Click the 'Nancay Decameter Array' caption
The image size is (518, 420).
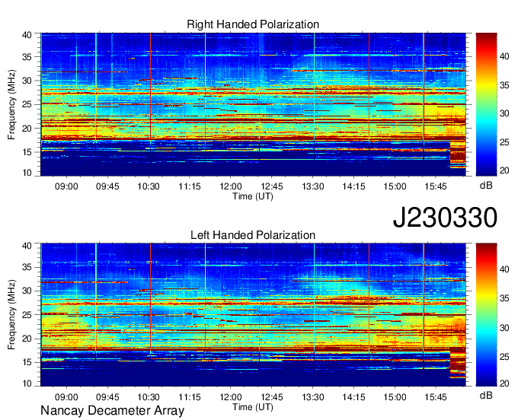[x=112, y=411]
